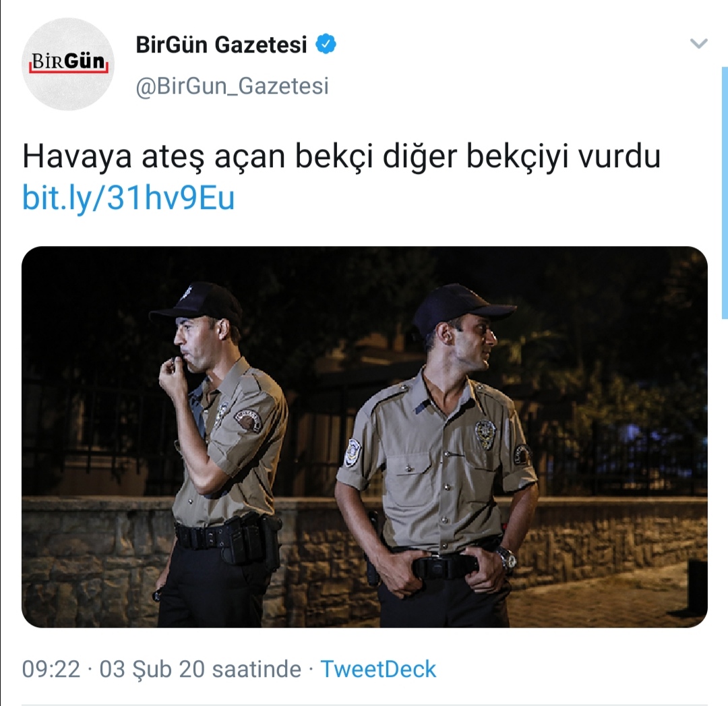The image size is (728, 706).
Task: Select the tweet headline text
Action: (341, 158)
